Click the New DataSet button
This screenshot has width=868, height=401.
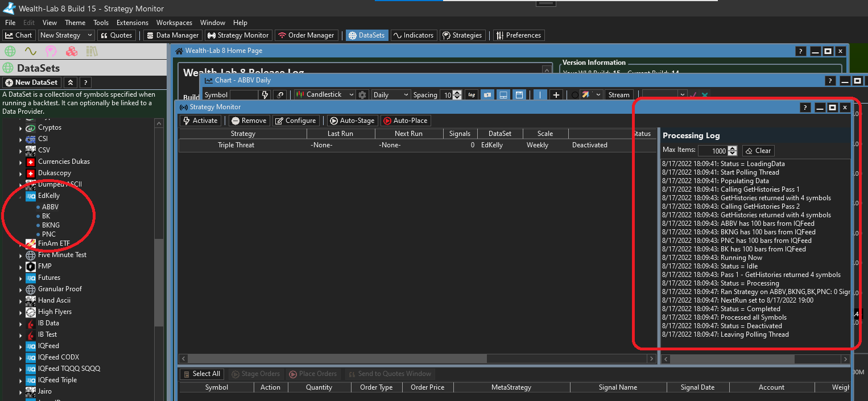[32, 82]
